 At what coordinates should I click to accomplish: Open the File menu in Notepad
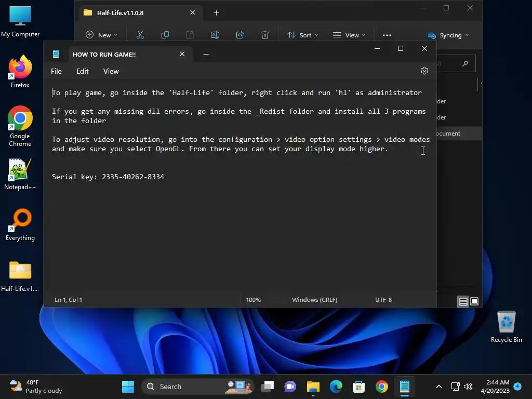click(56, 71)
